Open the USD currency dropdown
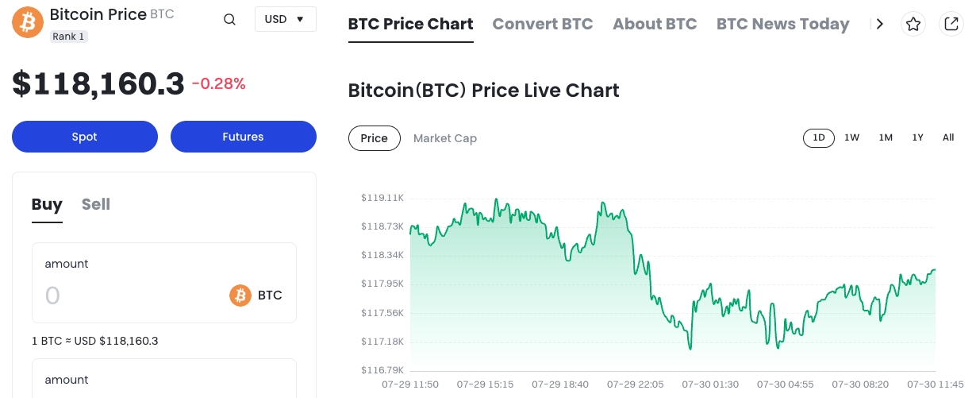 coord(285,19)
